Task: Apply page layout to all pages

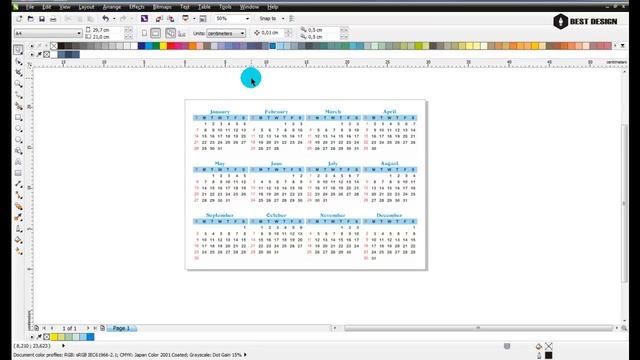Action: pyautogui.click(x=171, y=33)
